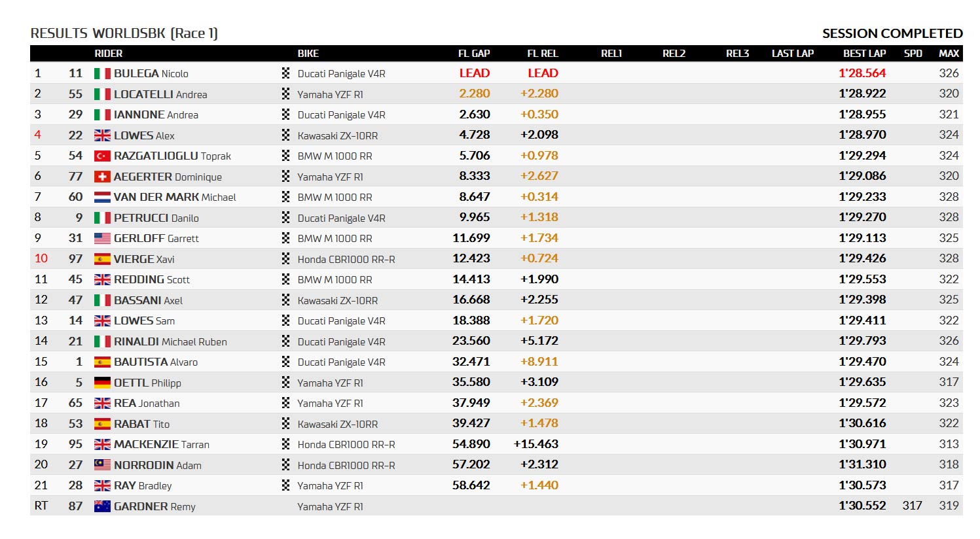Screen dimensions: 980x539
Task: Click best lap time 1'28.564
Action: [x=862, y=73]
